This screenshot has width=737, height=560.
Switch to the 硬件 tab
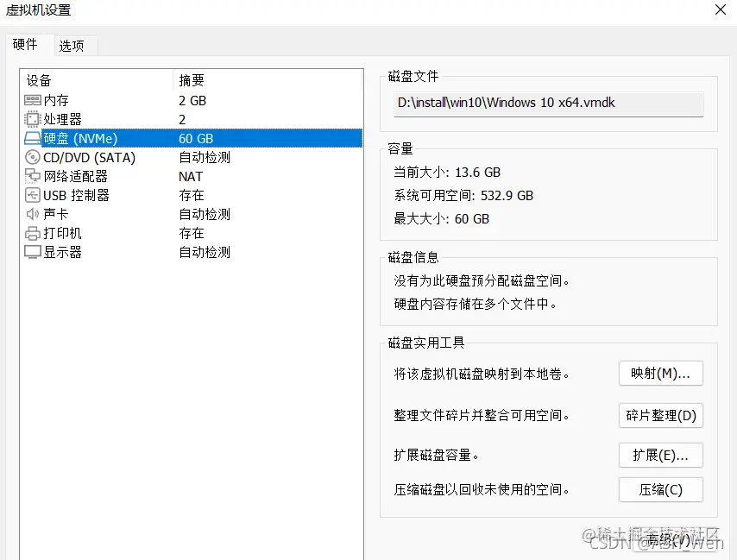pos(25,45)
